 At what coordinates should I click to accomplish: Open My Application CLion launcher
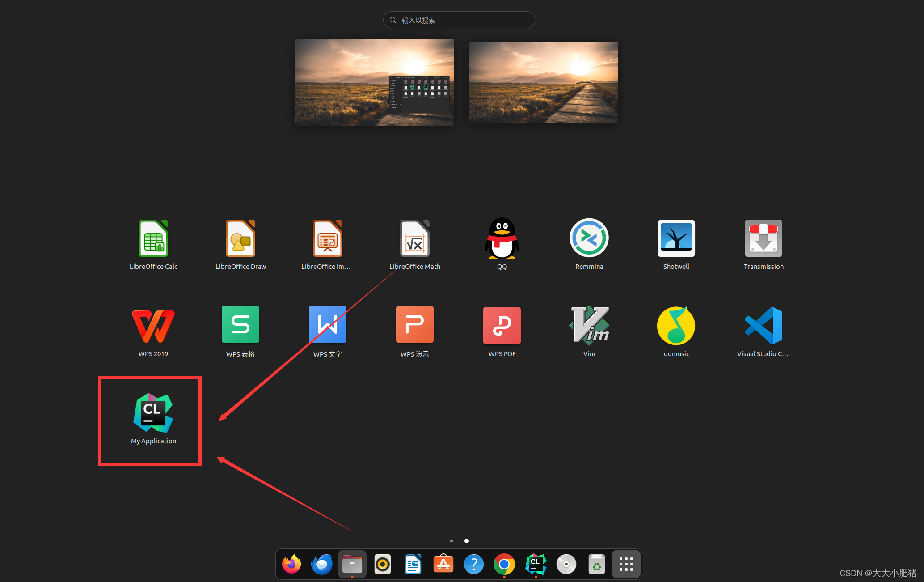tap(153, 419)
